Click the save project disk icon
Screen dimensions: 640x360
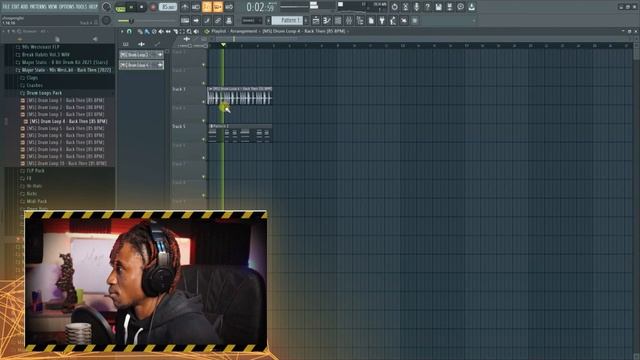click(x=438, y=7)
